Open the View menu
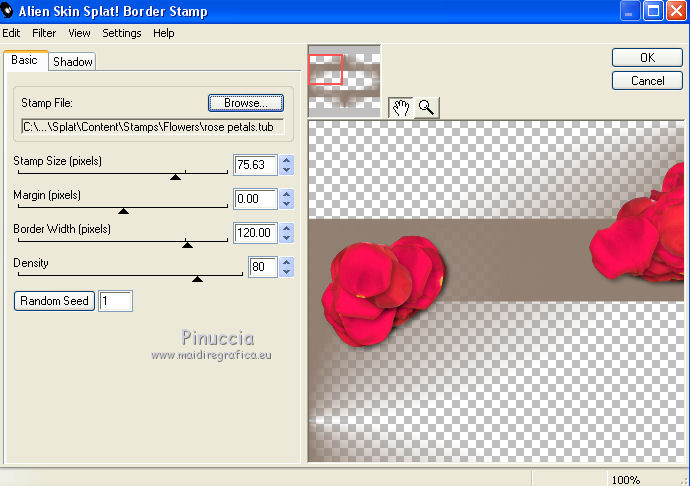The image size is (690, 486). pyautogui.click(x=79, y=33)
